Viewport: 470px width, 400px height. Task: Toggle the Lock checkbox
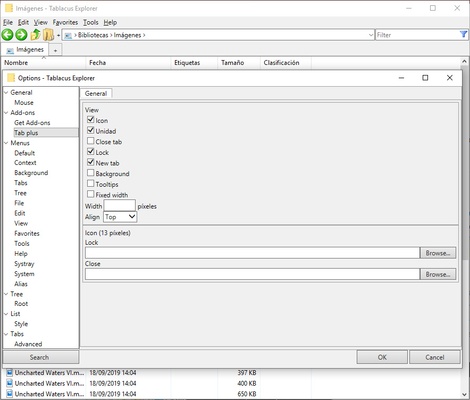tap(90, 151)
